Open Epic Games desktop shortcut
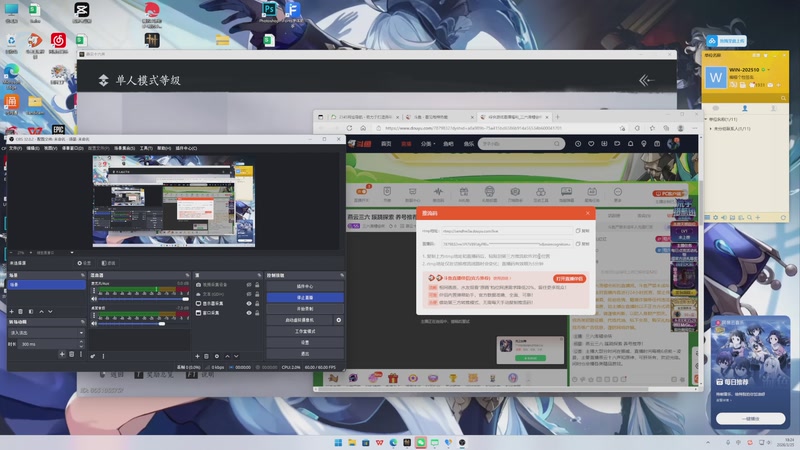Viewport: 800px width, 450px height. pyautogui.click(x=58, y=130)
